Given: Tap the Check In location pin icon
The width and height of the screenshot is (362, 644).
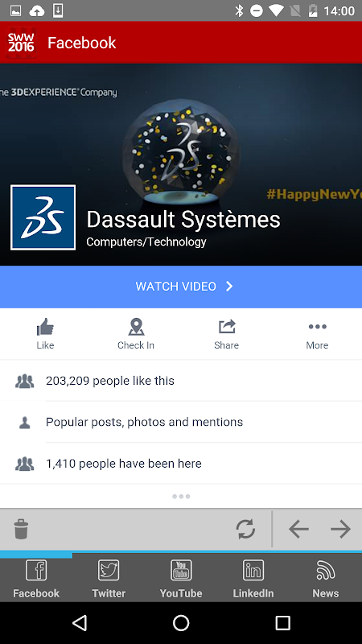Looking at the screenshot, I should [x=136, y=328].
